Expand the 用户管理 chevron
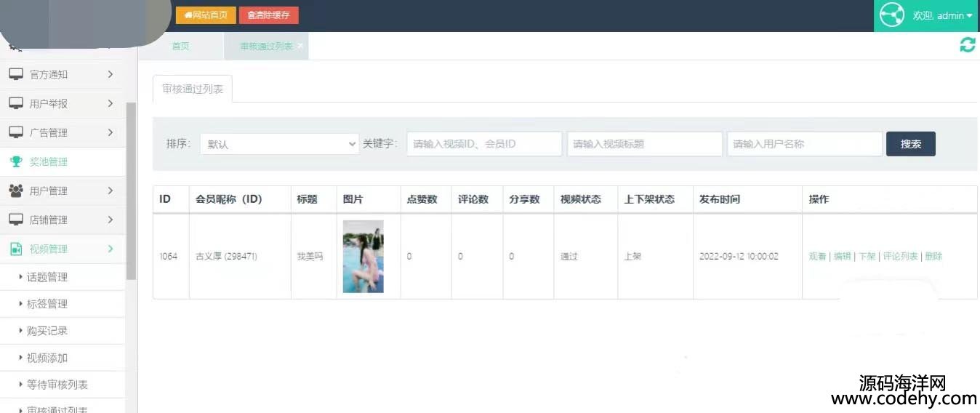980x413 pixels. tap(110, 191)
